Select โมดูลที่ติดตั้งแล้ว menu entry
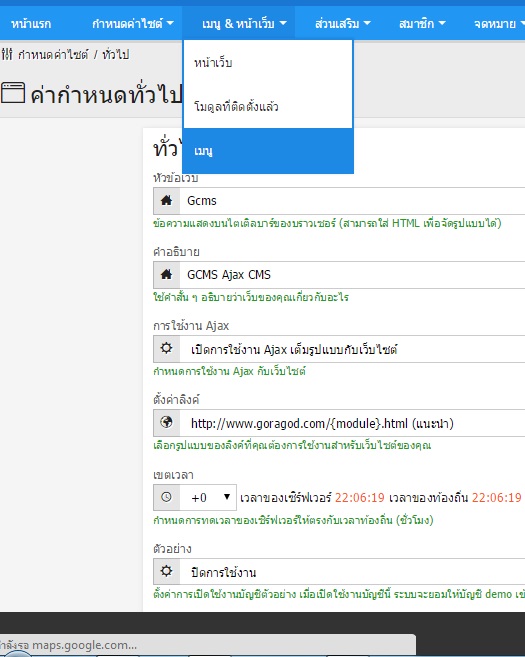This screenshot has width=525, height=657. 268,106
